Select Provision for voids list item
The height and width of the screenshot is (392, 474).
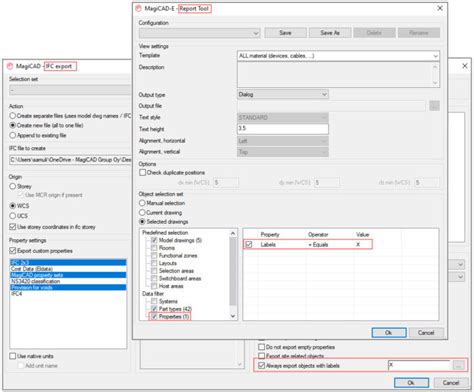[68, 287]
